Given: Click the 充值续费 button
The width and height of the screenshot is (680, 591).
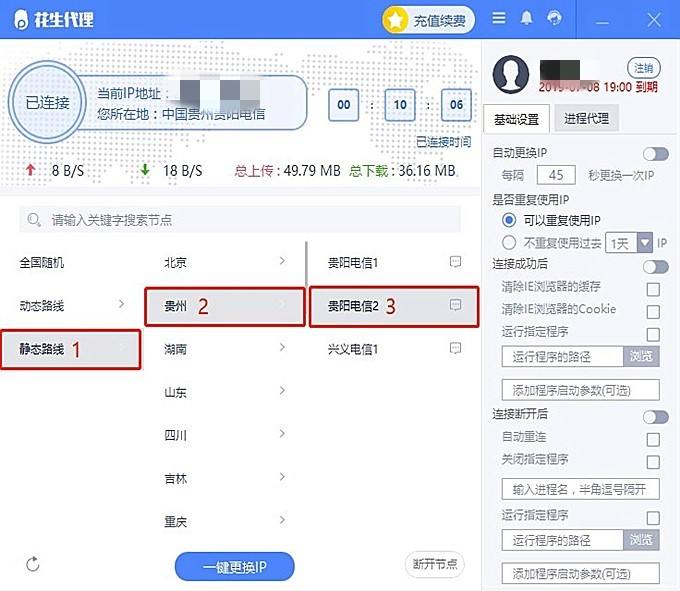Looking at the screenshot, I should (x=428, y=20).
